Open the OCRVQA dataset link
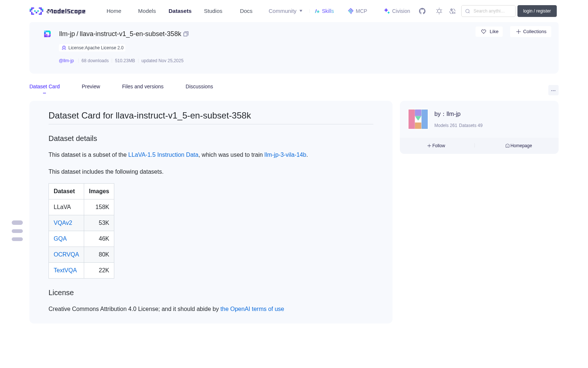 [66, 255]
